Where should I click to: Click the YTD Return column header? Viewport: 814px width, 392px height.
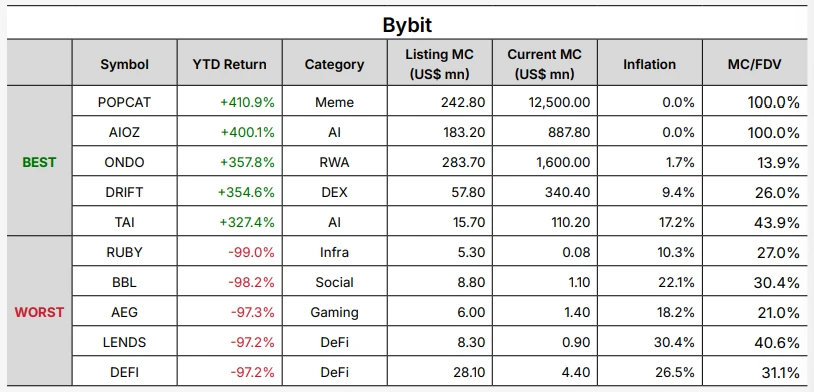229,63
